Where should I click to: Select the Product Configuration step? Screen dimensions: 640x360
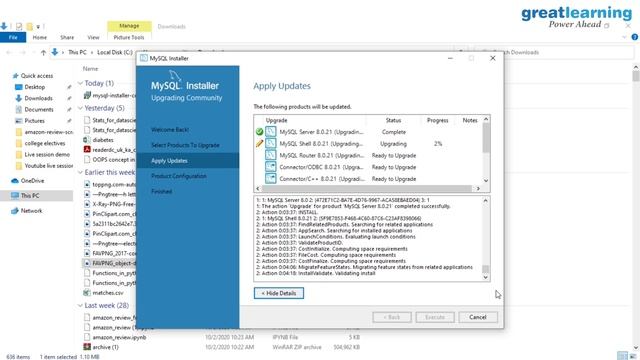point(179,176)
